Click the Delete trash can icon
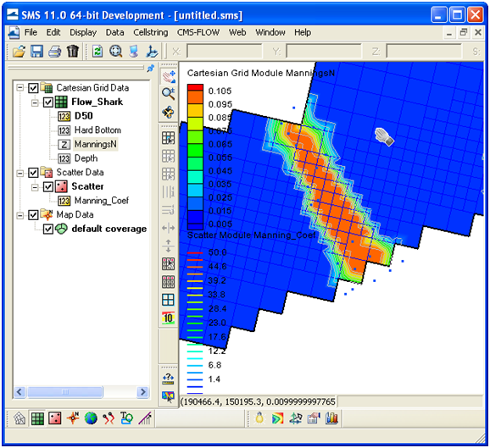490x448 pixels. (x=73, y=51)
